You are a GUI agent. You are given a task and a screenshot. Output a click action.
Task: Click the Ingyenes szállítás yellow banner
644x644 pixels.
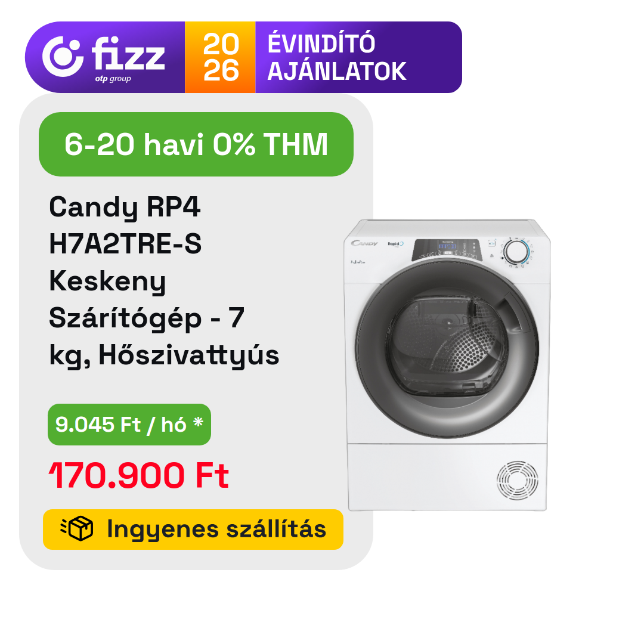(x=193, y=529)
